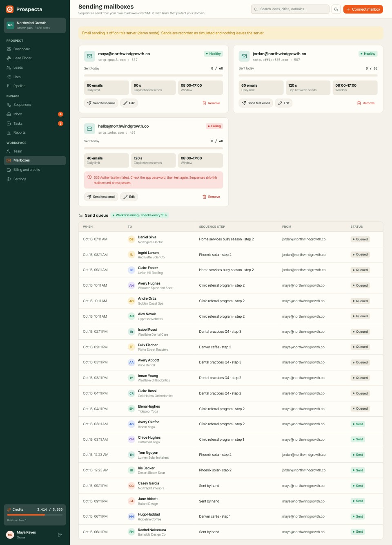Open Sequences in the sidebar
392x545 pixels.
35,105
